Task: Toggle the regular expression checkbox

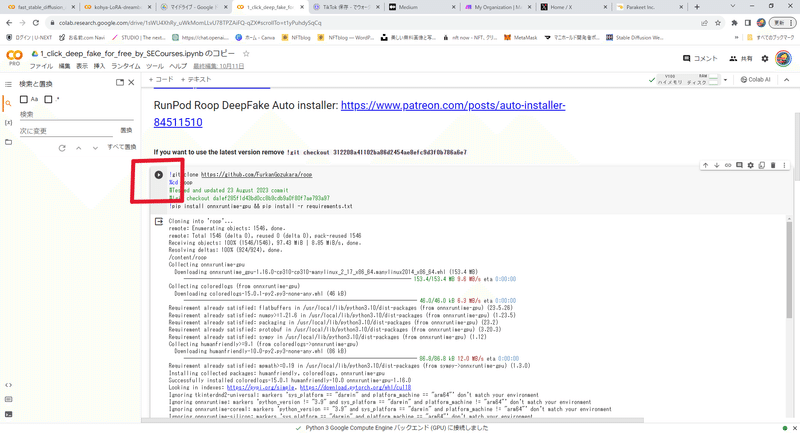Action: tap(48, 99)
